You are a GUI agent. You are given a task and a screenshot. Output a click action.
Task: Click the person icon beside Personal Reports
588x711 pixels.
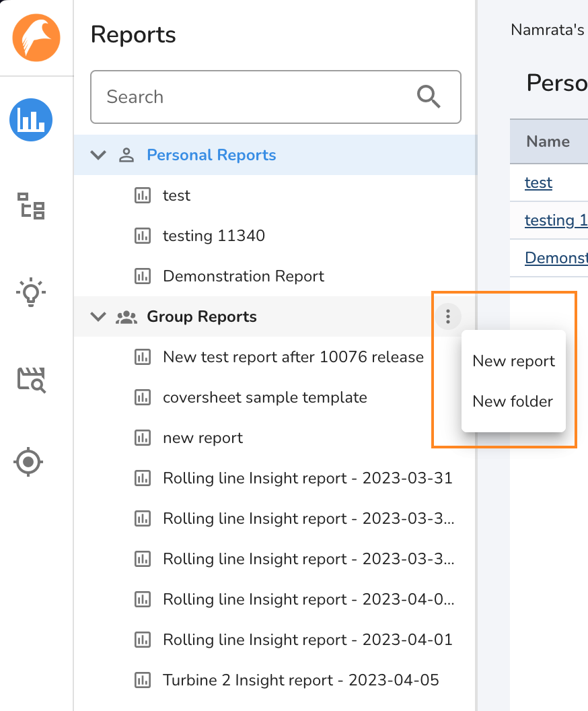coord(126,155)
